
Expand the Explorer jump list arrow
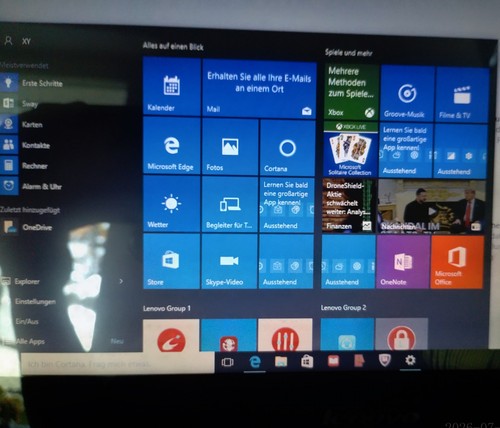[121, 281]
